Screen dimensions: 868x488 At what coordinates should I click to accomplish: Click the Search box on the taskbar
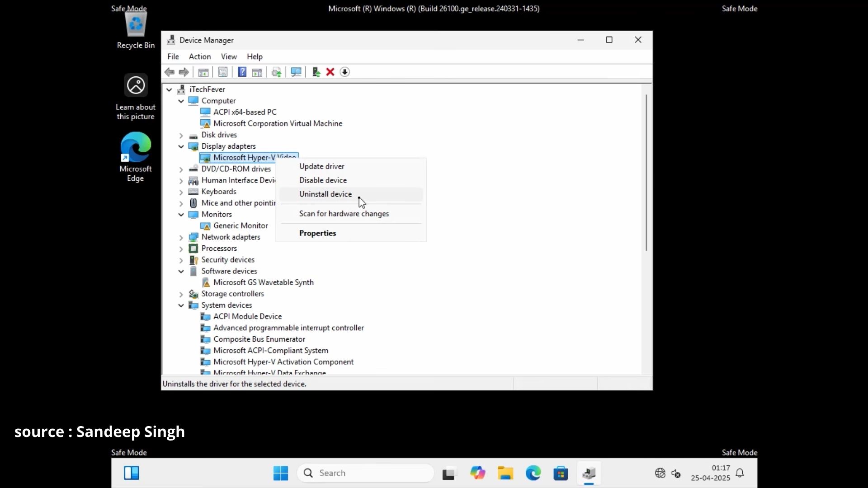(x=365, y=473)
